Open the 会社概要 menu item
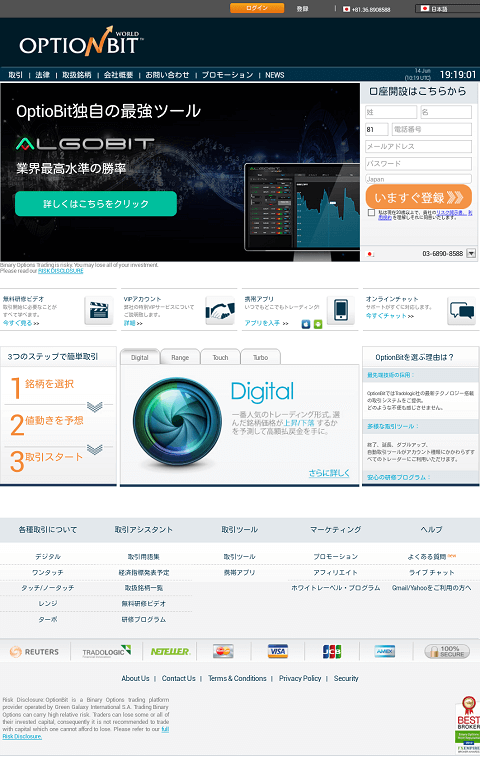Viewport: 480px width, 765px height. 119,75
